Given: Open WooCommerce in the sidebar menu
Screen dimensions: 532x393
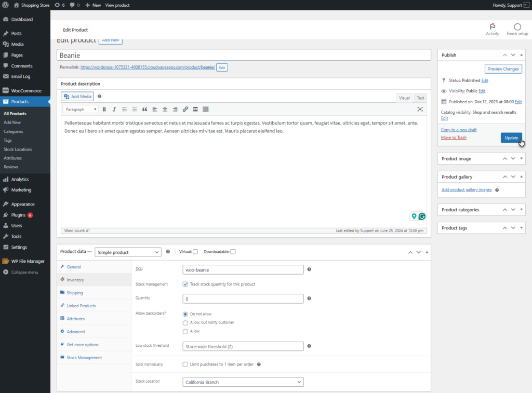Looking at the screenshot, I should (x=25, y=90).
